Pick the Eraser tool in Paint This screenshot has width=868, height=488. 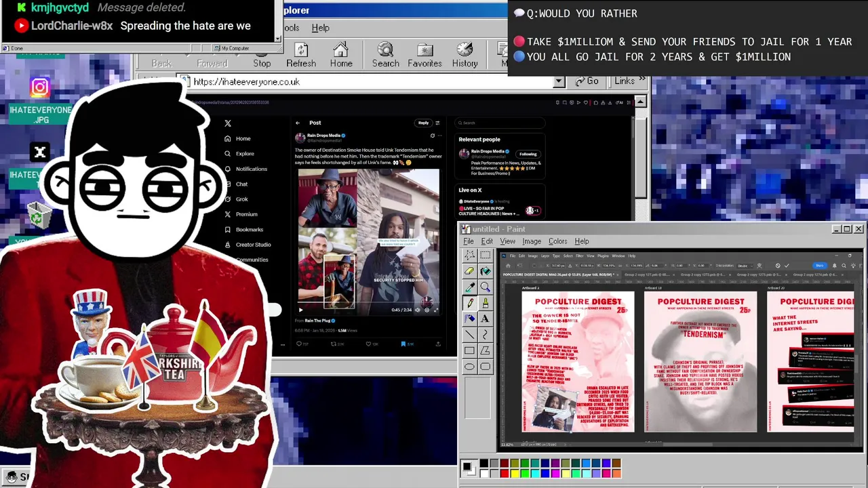[469, 271]
